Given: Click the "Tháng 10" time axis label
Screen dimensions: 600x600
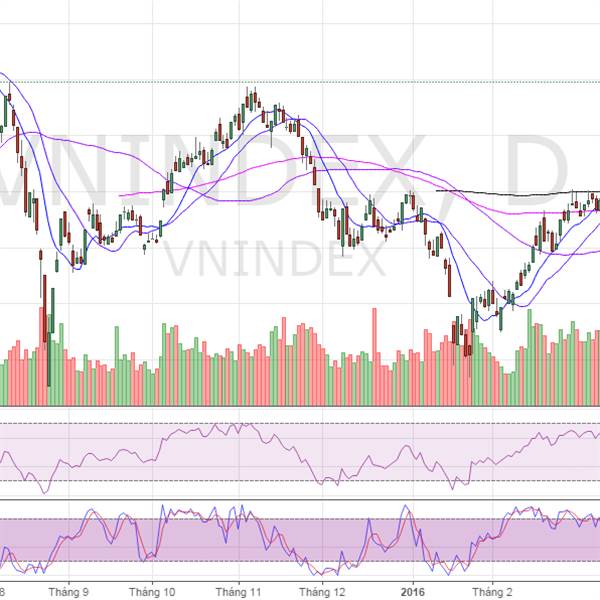Looking at the screenshot, I should click(x=152, y=592).
